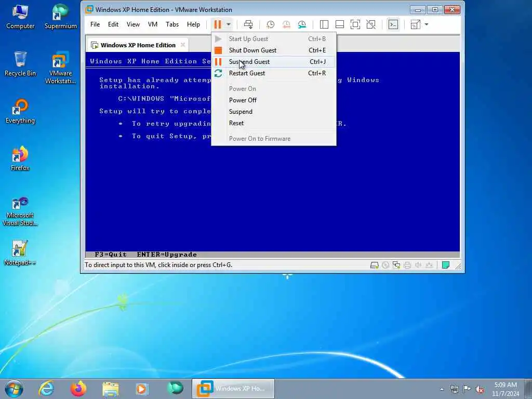Show hidden tray icons arrow
This screenshot has height=399, width=532.
(442, 390)
